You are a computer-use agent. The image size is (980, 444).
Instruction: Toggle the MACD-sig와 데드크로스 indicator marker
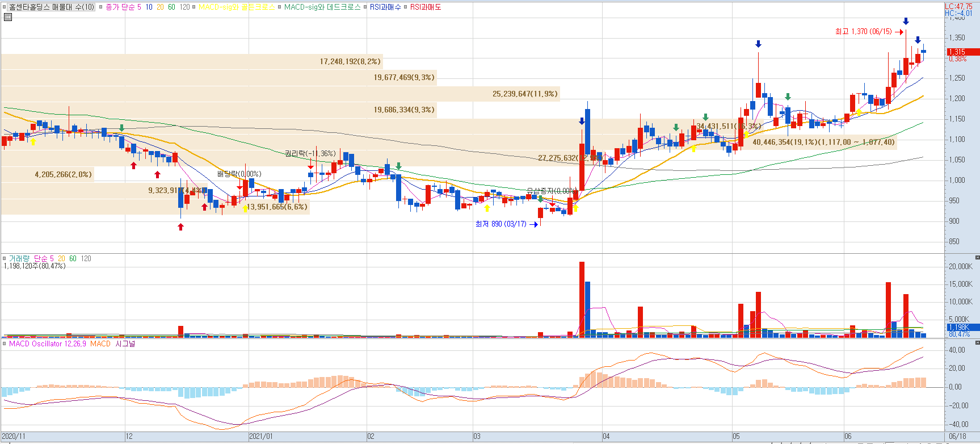279,7
